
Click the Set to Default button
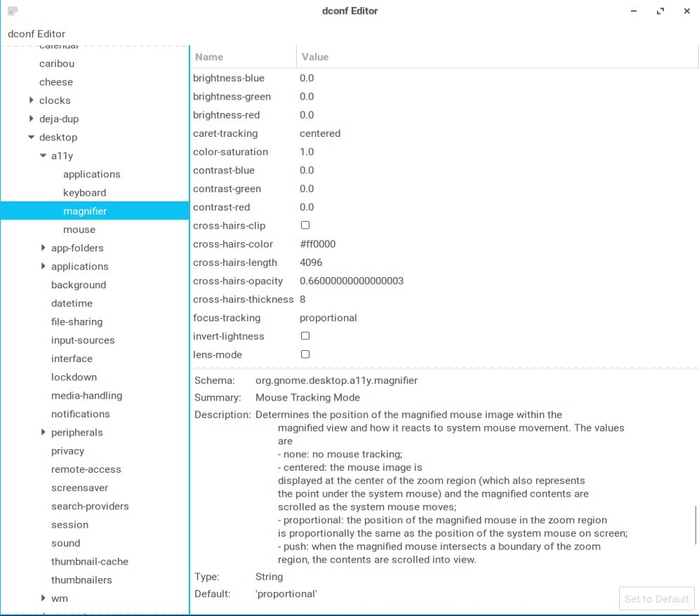(x=656, y=598)
